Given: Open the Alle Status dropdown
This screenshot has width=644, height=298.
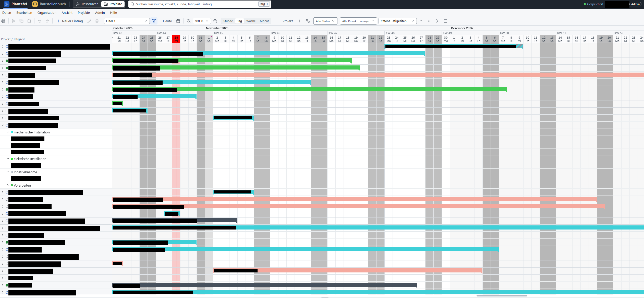Looking at the screenshot, I should [325, 21].
